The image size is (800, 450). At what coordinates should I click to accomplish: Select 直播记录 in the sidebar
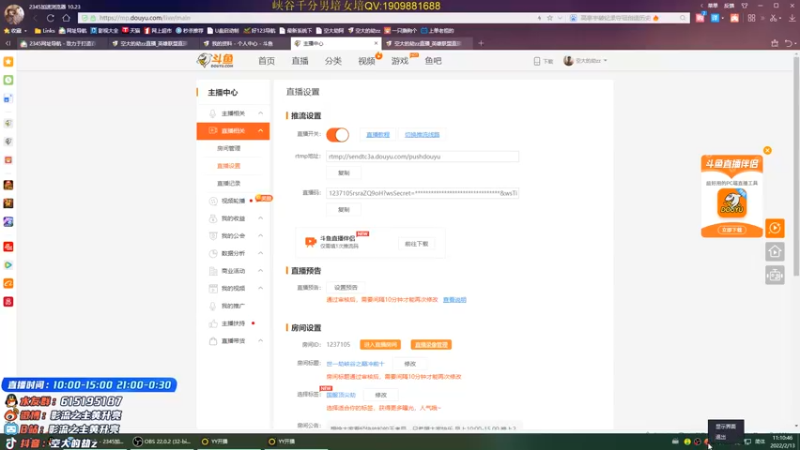coord(229,183)
